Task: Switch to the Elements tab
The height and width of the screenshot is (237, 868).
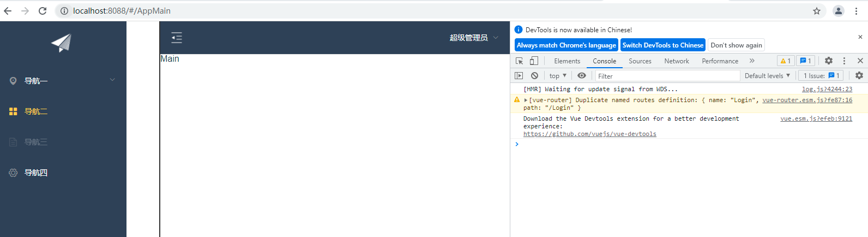Action: [567, 61]
